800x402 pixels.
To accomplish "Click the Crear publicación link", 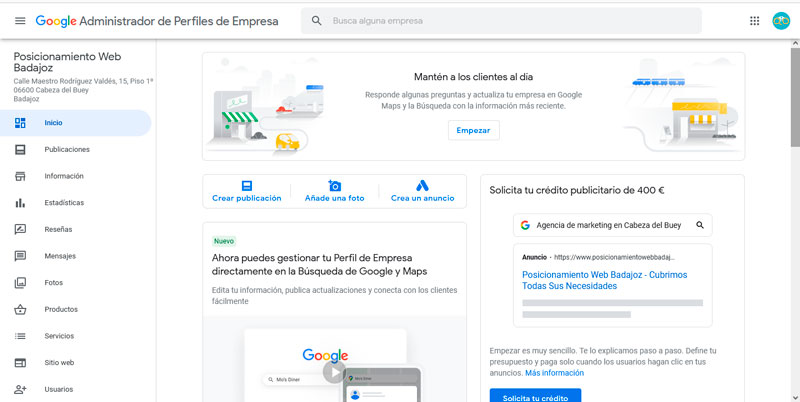I will [246, 198].
